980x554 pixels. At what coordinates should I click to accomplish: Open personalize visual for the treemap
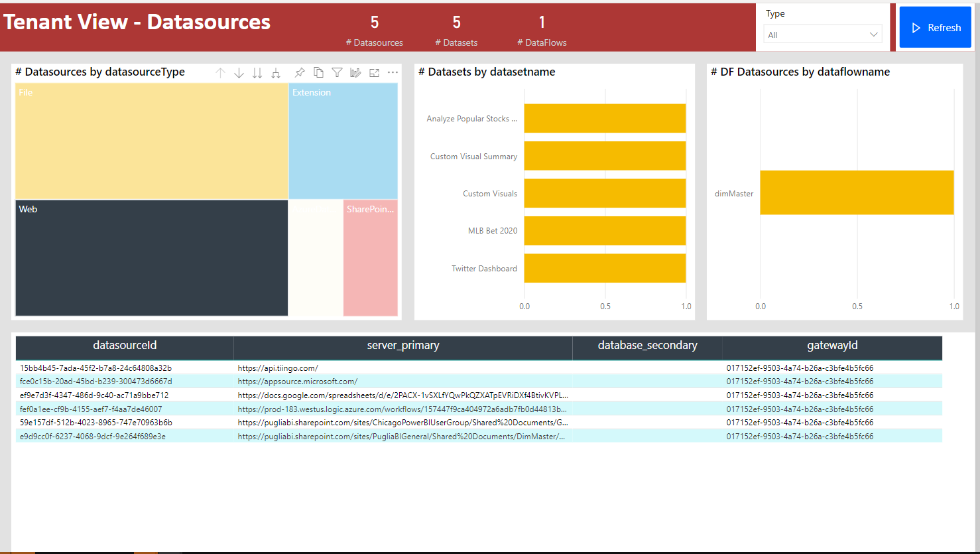click(x=355, y=72)
